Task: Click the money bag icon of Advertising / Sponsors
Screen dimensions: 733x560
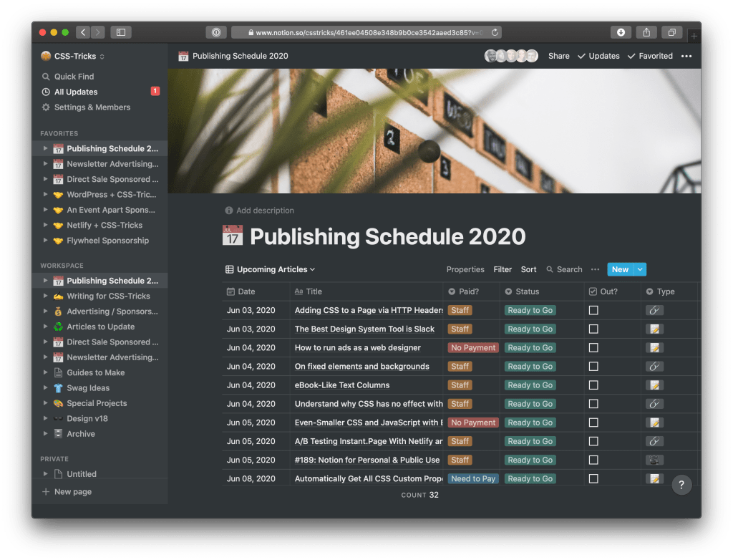Action: click(x=58, y=312)
